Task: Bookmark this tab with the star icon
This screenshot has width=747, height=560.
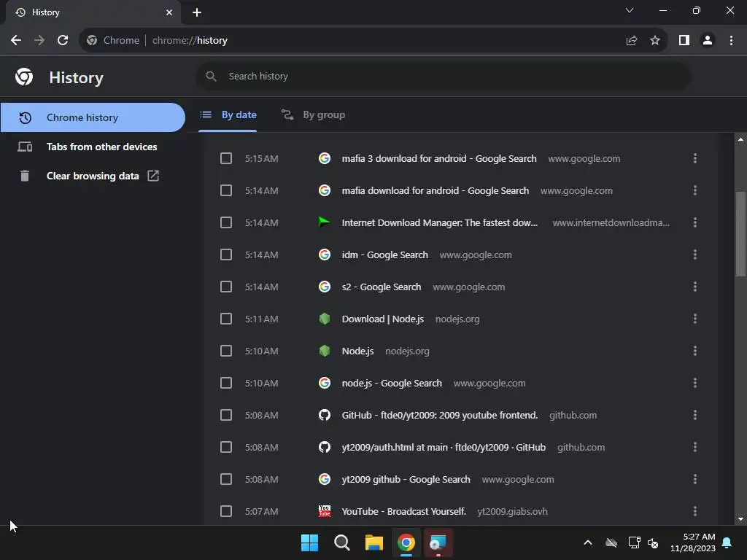Action: pyautogui.click(x=655, y=41)
